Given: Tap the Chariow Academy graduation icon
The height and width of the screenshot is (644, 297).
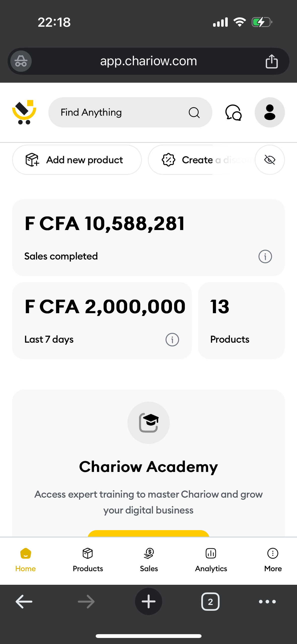Looking at the screenshot, I should [149, 423].
